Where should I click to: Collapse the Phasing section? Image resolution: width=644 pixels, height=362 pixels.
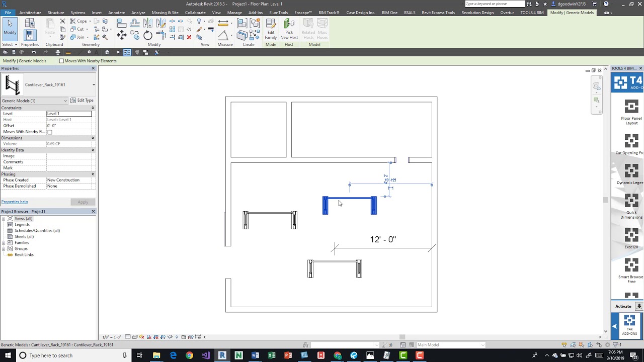click(x=93, y=174)
